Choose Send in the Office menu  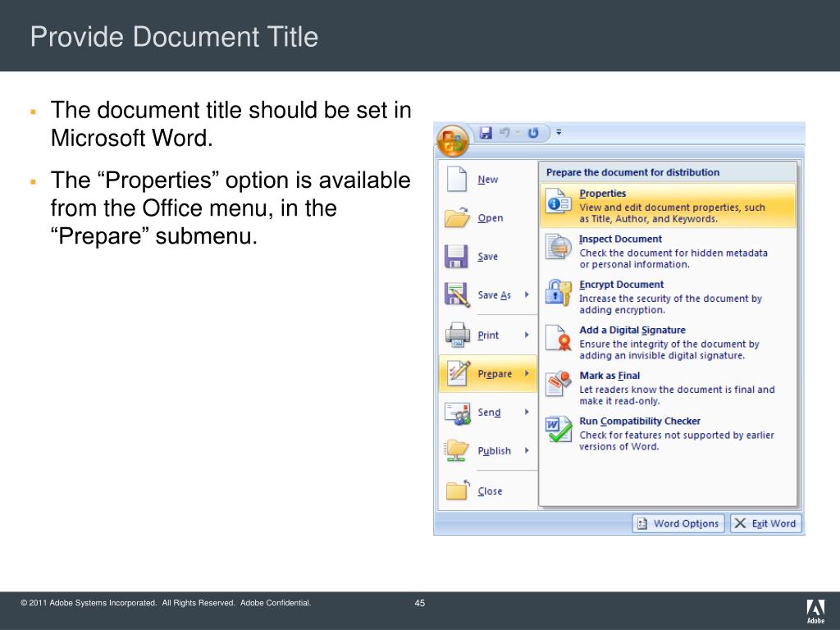[x=487, y=413]
